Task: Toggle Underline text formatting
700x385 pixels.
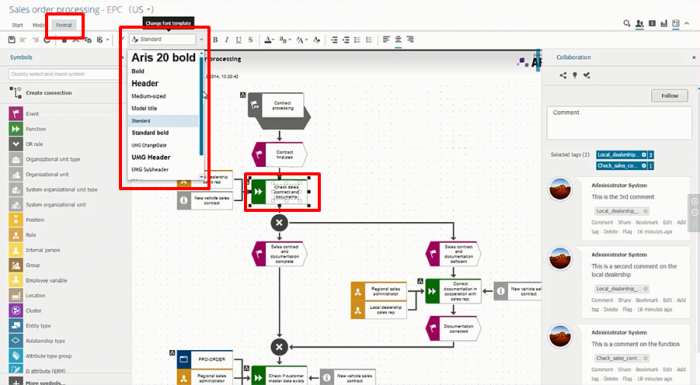Action: click(x=238, y=40)
